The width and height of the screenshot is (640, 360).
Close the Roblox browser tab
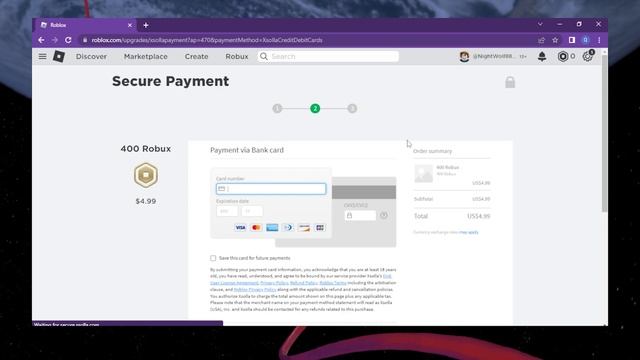tap(130, 25)
